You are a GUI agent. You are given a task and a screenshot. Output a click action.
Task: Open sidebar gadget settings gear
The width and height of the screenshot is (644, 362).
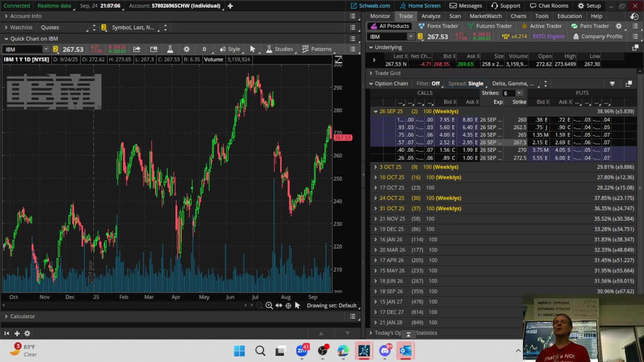click(27, 333)
